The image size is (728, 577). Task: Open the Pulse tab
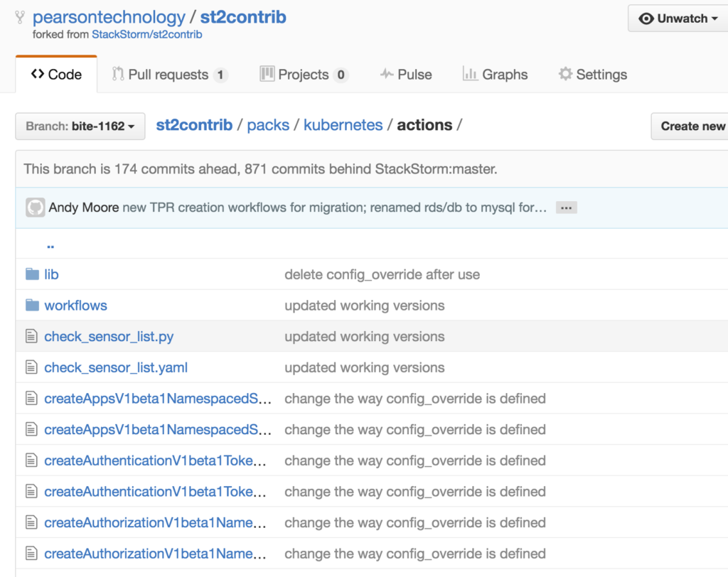coord(406,75)
